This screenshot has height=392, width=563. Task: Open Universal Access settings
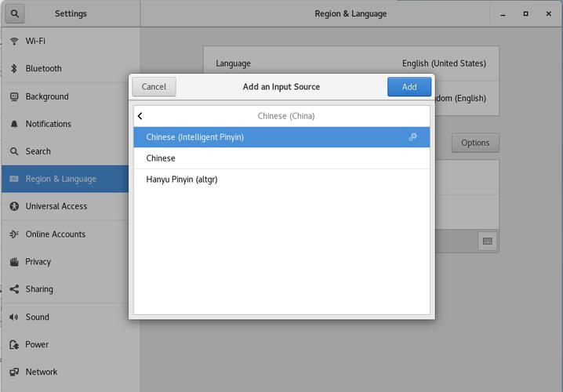pos(65,206)
